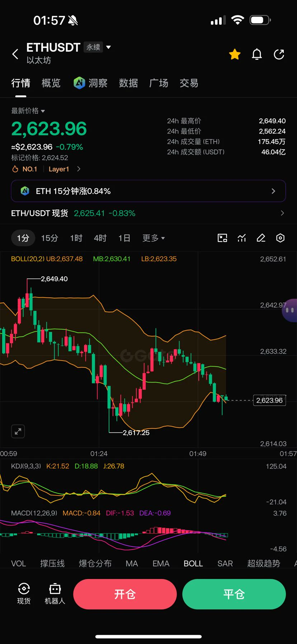
Task: Tap the 24h 最高价 value 2,649.40
Action: pyautogui.click(x=272, y=121)
